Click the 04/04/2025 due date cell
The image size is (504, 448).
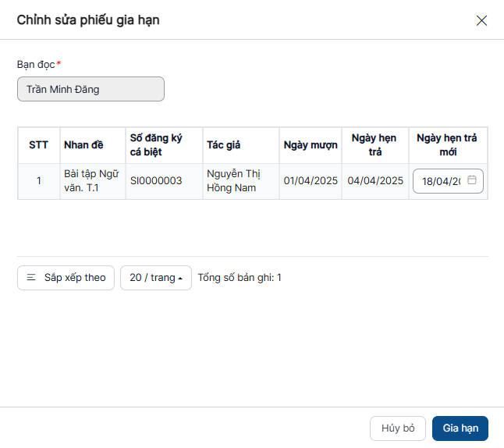pyautogui.click(x=375, y=181)
